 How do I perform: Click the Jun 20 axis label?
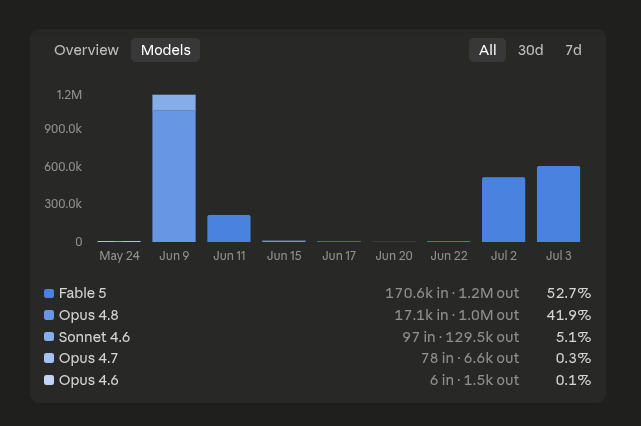pyautogui.click(x=394, y=256)
